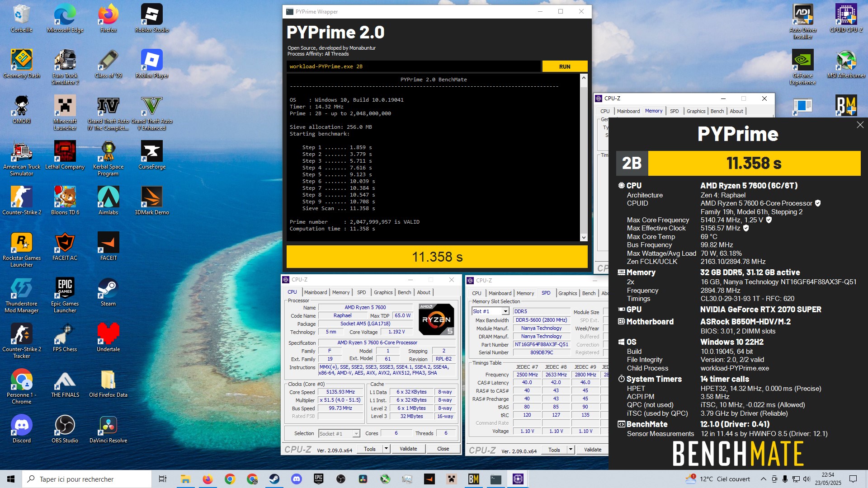Switch to Mainboard tab in CPU window

[x=315, y=292]
